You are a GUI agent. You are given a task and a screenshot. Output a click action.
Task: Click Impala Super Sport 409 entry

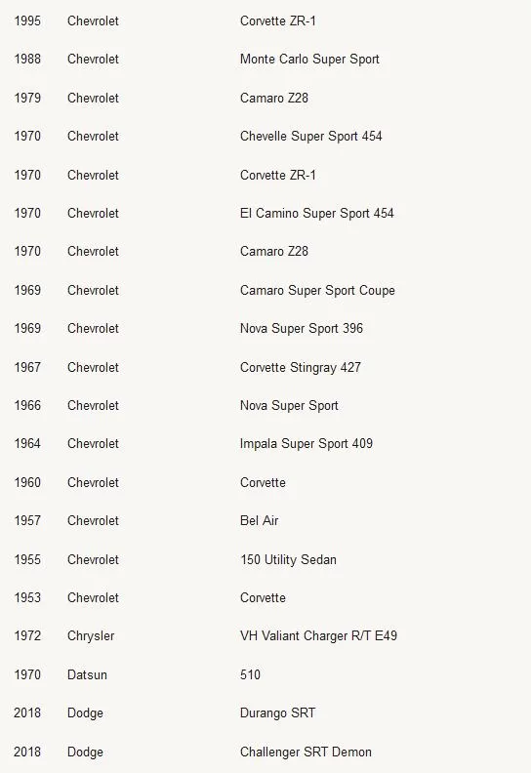[x=307, y=444]
